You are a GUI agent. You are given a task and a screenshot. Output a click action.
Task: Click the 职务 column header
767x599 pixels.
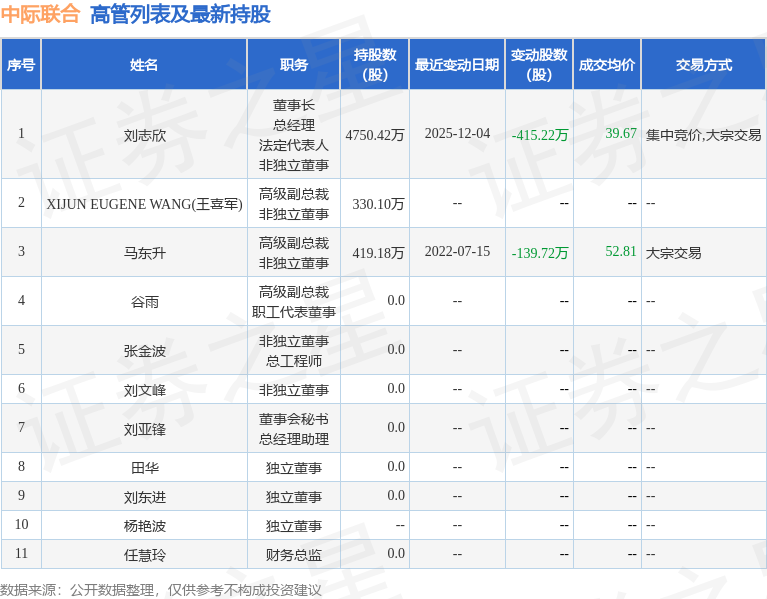click(x=294, y=65)
